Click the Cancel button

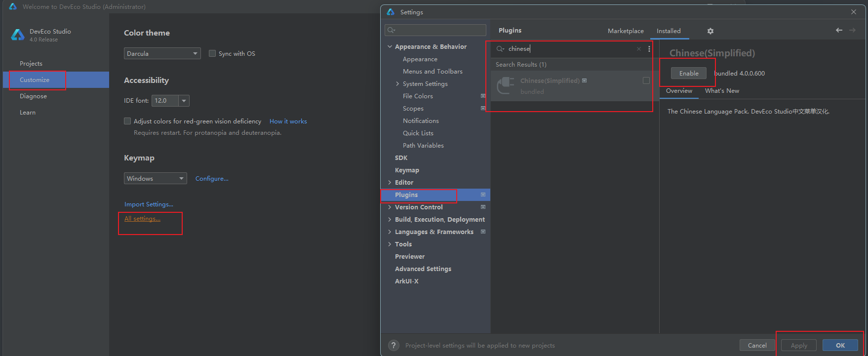click(757, 345)
